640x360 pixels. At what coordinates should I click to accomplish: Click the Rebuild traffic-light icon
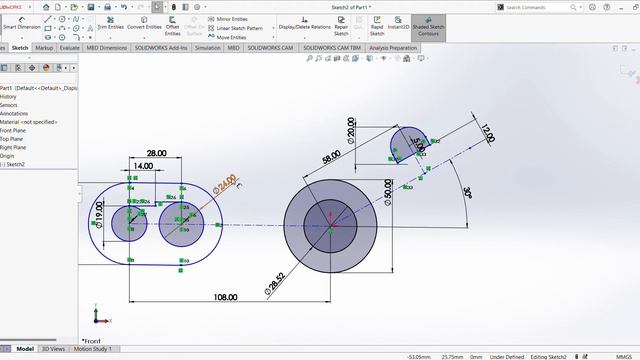click(173, 7)
